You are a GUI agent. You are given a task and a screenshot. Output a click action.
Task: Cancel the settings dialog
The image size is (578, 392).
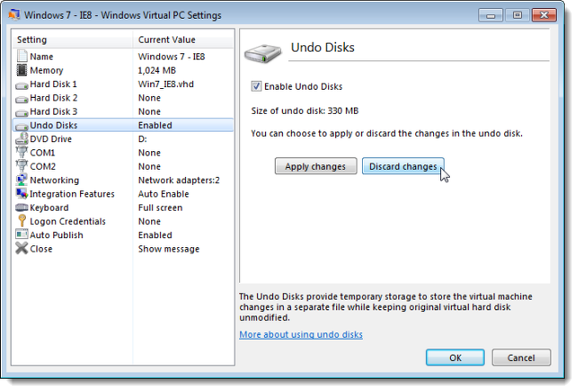521,358
